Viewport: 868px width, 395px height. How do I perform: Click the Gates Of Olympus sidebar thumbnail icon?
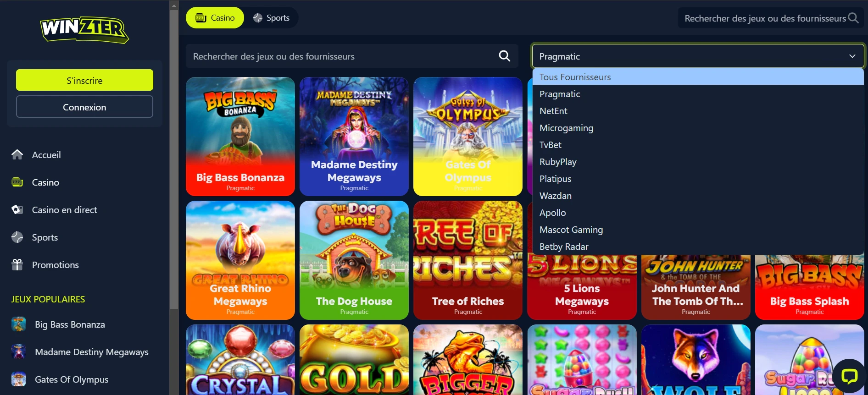pos(18,379)
